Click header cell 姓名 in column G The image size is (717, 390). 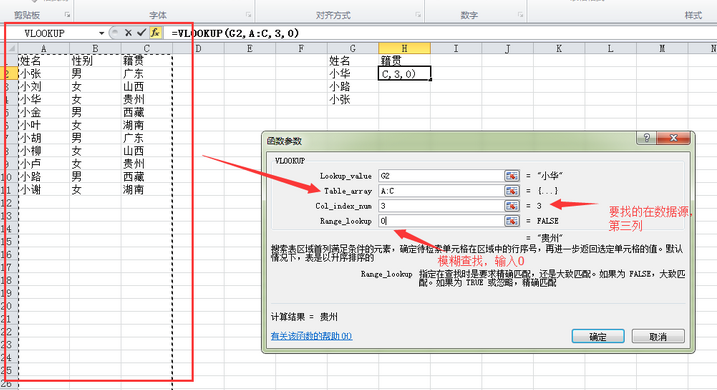[x=353, y=61]
